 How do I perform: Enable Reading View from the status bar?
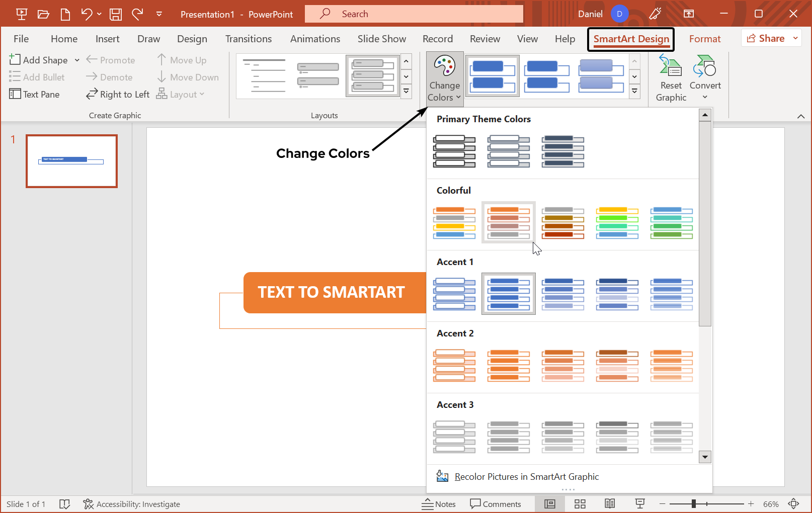(x=610, y=503)
